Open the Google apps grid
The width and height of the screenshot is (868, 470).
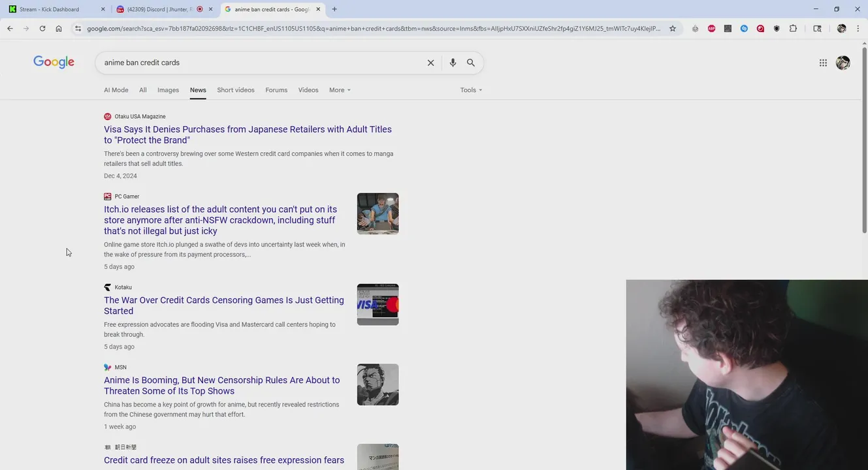tap(823, 63)
